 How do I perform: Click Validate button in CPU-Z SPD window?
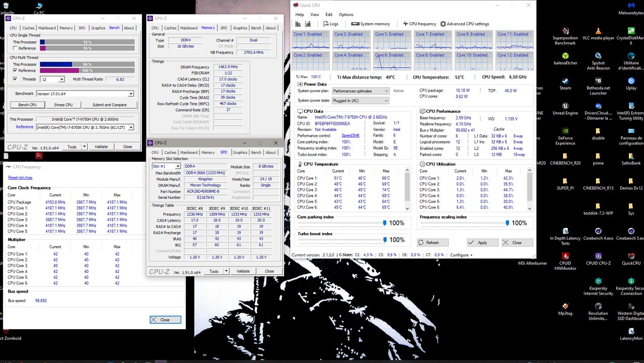[x=243, y=271]
